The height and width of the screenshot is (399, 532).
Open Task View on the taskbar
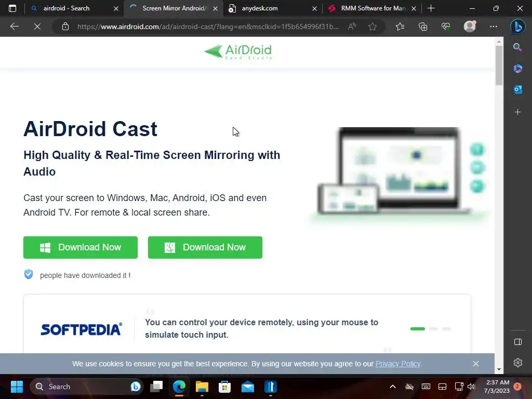click(156, 387)
